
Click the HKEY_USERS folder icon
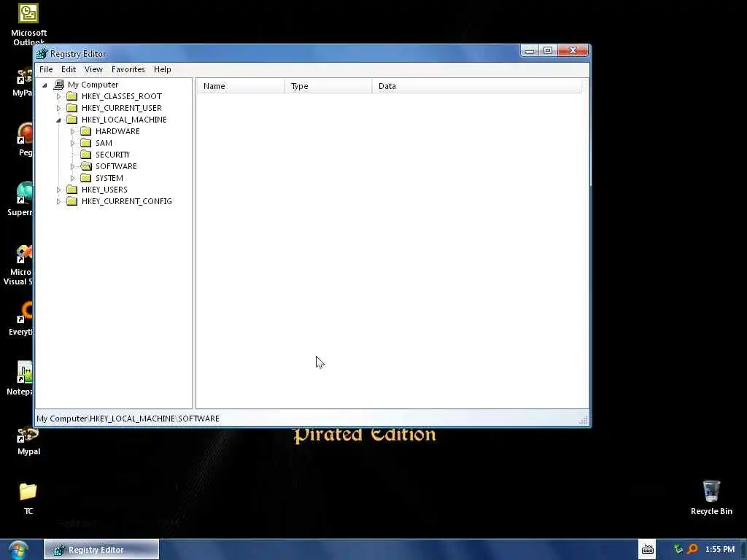coord(72,190)
